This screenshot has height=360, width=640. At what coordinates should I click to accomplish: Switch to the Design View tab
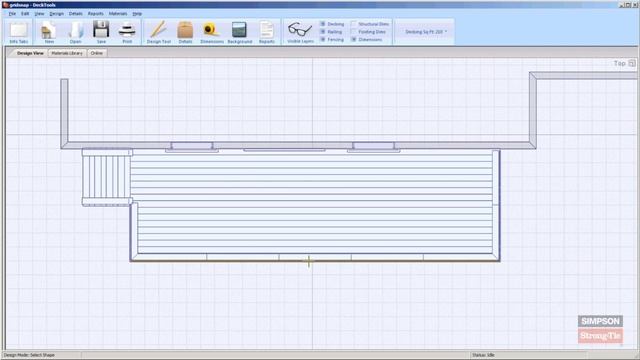tap(30, 53)
